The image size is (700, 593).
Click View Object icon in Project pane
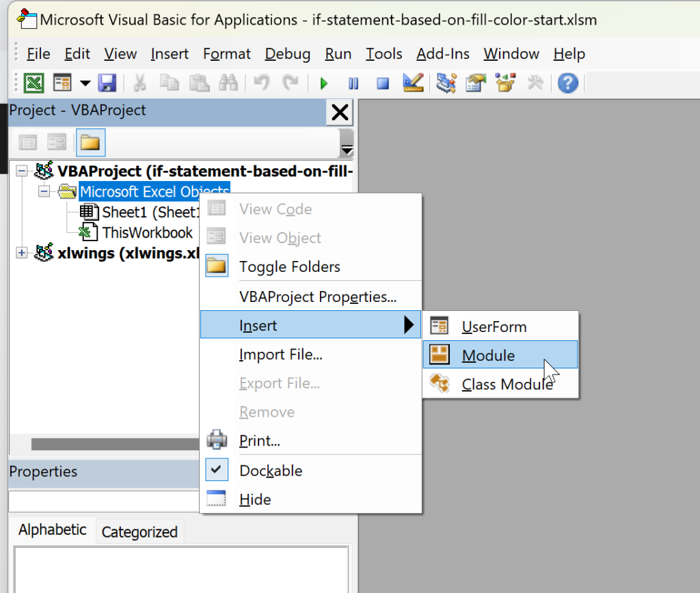click(57, 143)
